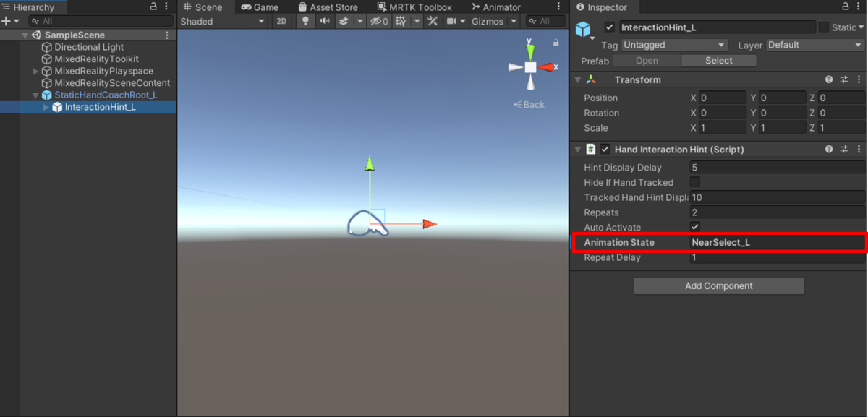Open Transform help question mark icon
Viewport: 868px width, 417px height.
tap(830, 79)
